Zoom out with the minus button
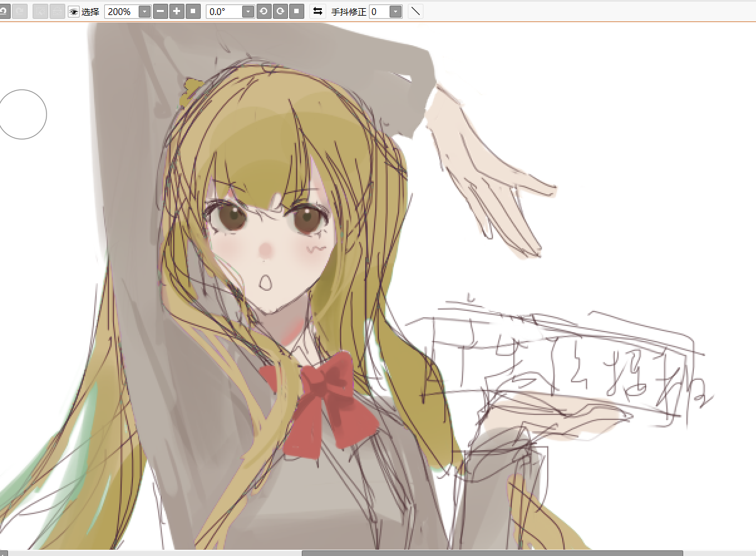Screen dimensions: 756x556 click(161, 11)
